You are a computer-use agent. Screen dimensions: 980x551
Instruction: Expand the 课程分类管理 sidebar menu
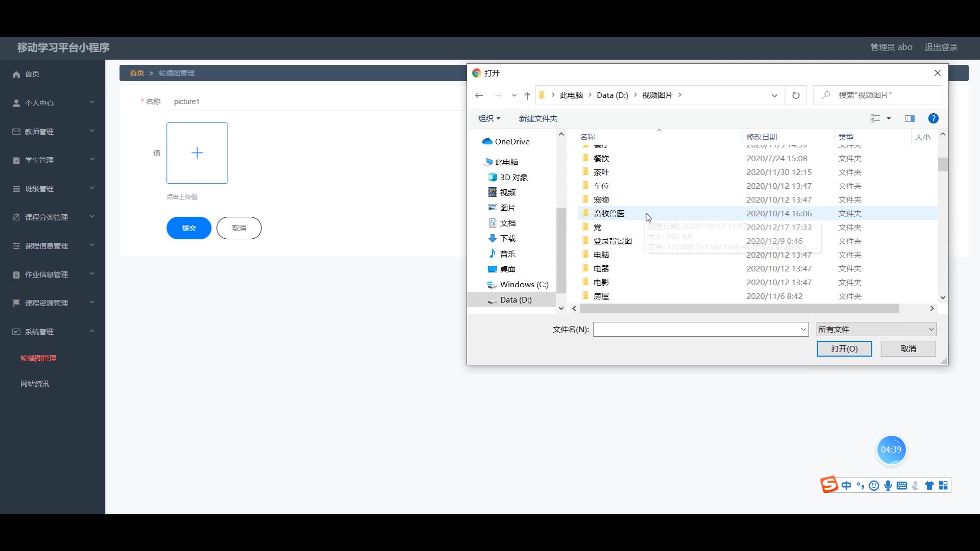coord(53,217)
